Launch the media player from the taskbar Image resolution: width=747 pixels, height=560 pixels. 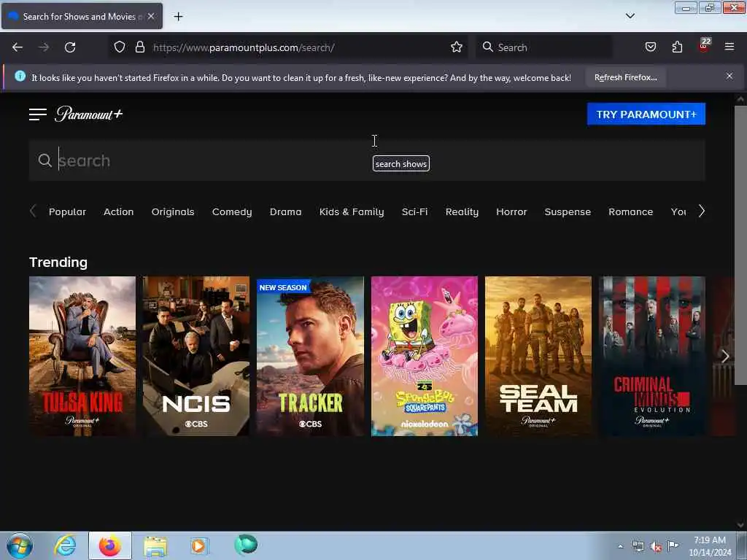click(198, 545)
